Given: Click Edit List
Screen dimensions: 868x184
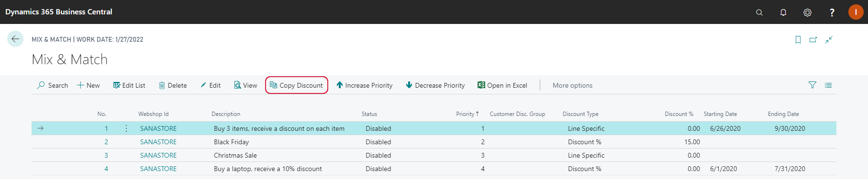Looking at the screenshot, I should [129, 85].
